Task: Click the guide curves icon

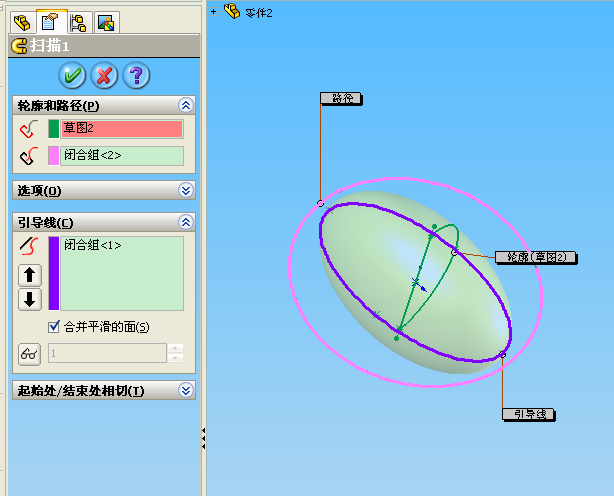Action: coord(29,246)
